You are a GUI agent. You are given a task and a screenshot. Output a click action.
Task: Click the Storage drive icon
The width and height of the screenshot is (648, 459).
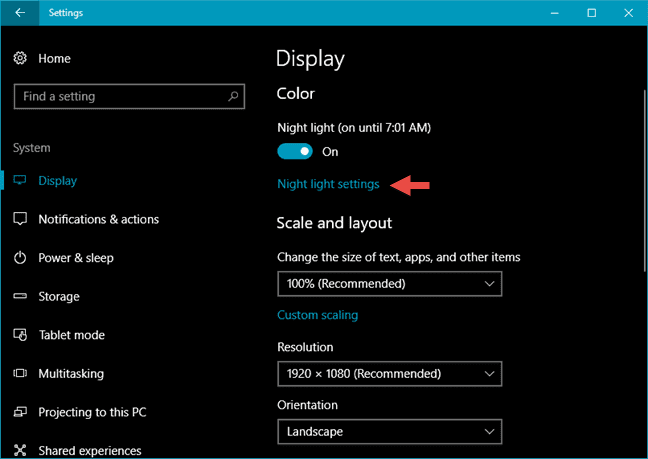coord(20,297)
